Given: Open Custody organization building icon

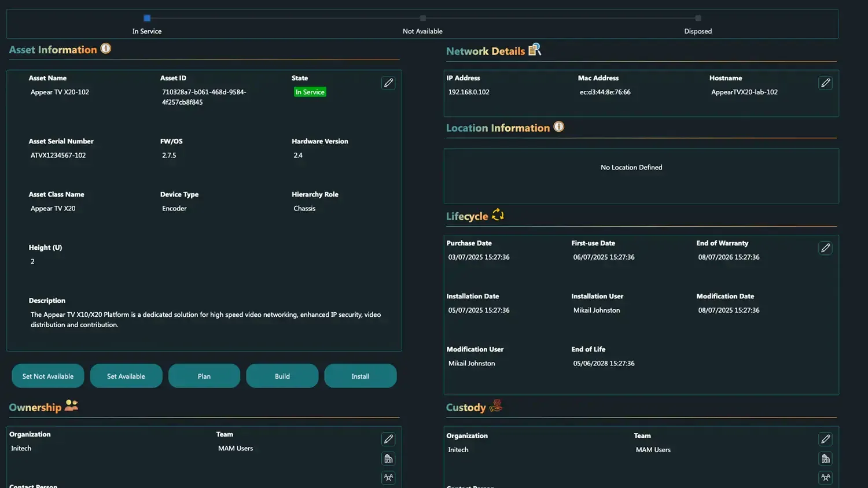Looking at the screenshot, I should pyautogui.click(x=826, y=459).
